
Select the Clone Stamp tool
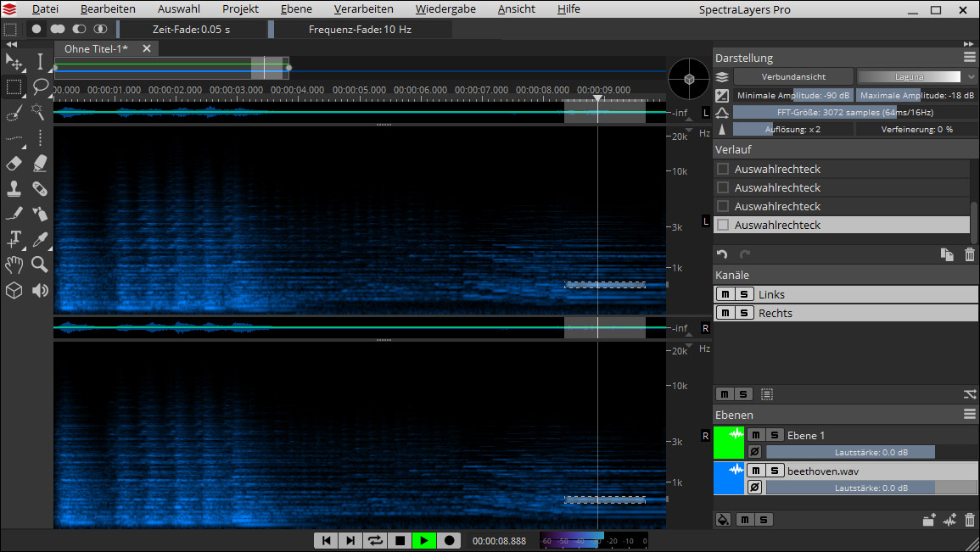click(14, 188)
